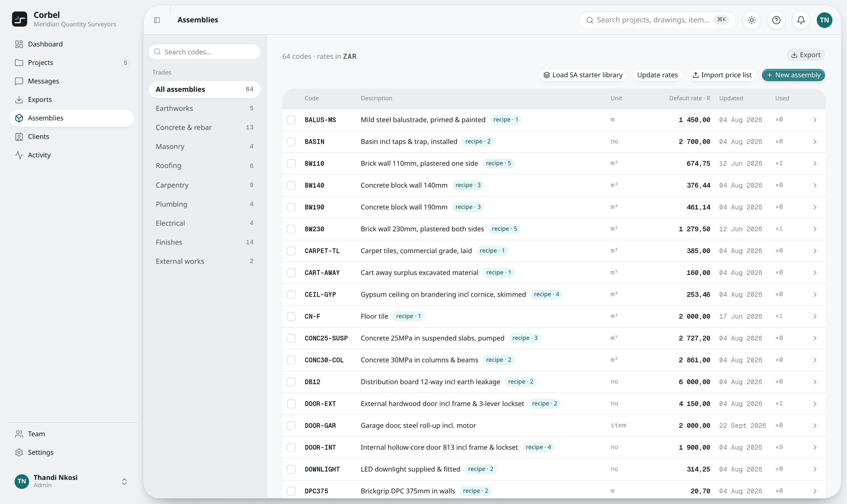847x504 pixels.
Task: Open TN user avatar in header
Action: pos(824,20)
